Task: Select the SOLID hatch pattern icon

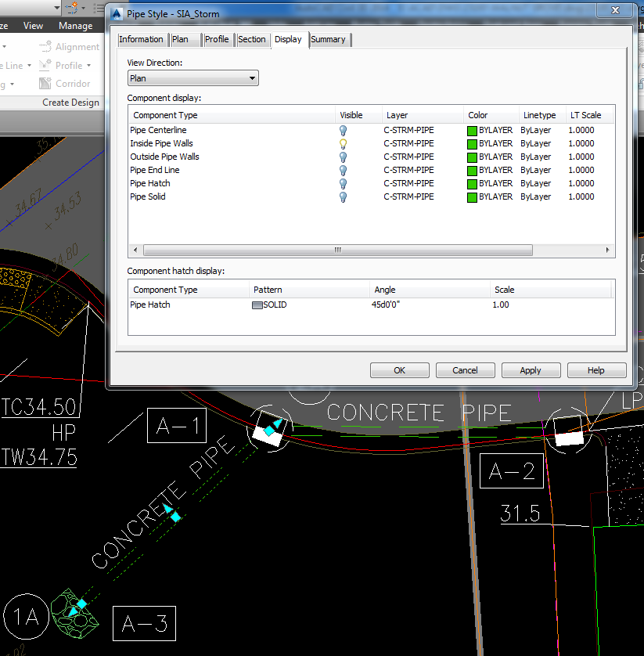Action: (257, 305)
